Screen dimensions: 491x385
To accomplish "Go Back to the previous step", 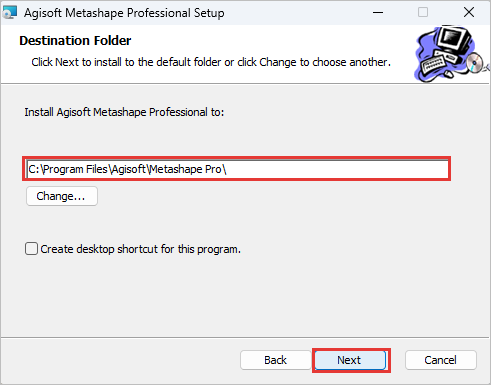I will click(275, 360).
